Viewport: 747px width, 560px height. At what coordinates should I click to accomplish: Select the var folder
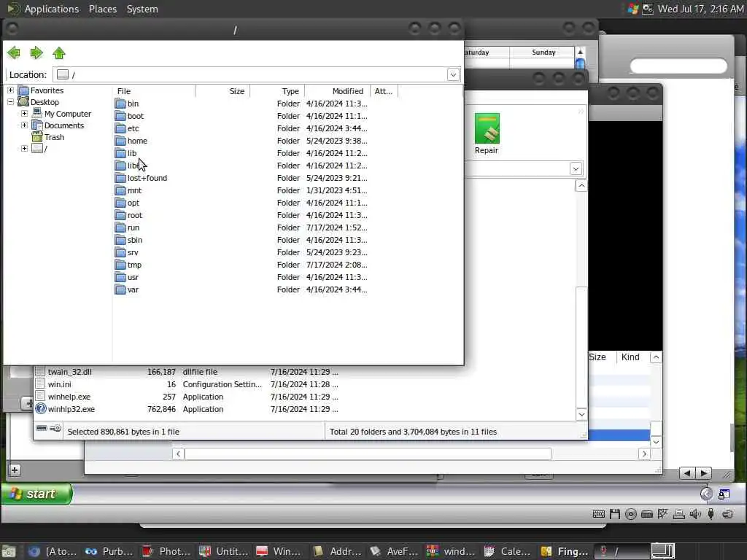click(127, 289)
